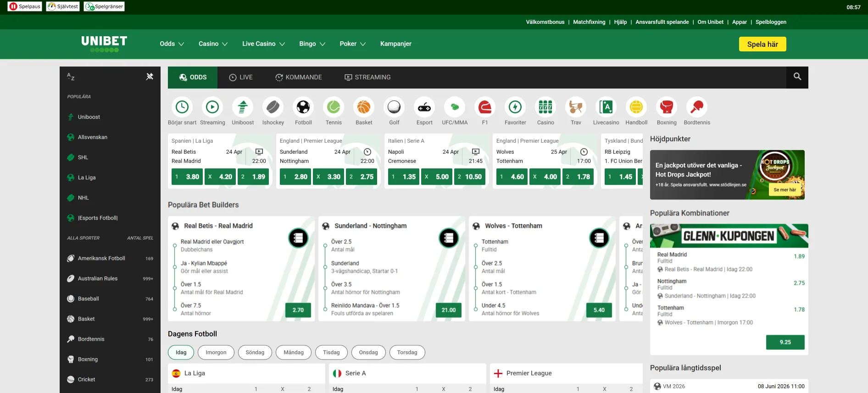
Task: Open the Hot Drops Jackpot banner
Action: [x=727, y=175]
